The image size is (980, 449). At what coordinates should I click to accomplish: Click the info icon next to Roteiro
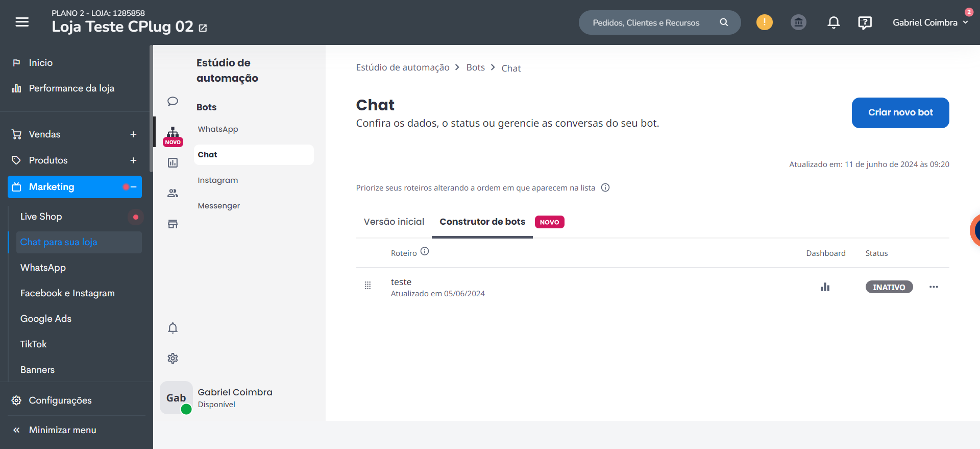(425, 251)
